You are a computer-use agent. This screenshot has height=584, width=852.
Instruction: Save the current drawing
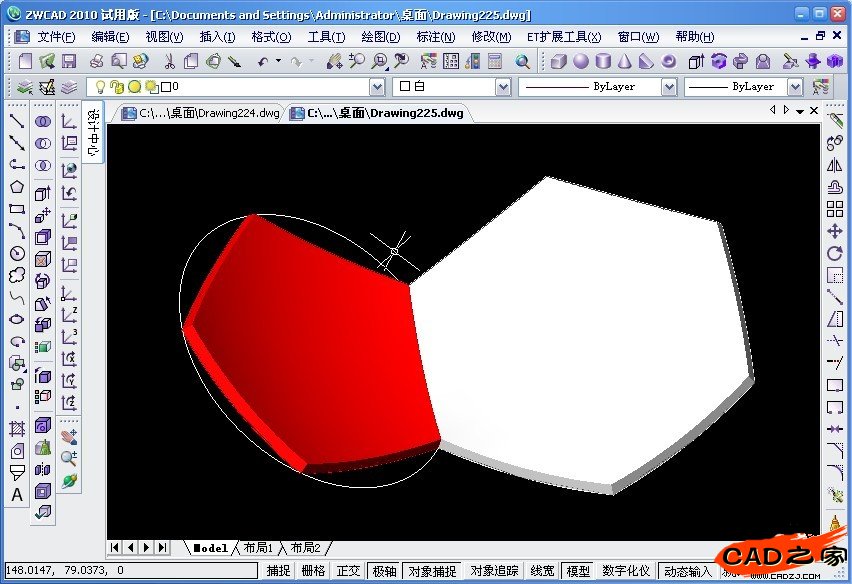click(67, 61)
